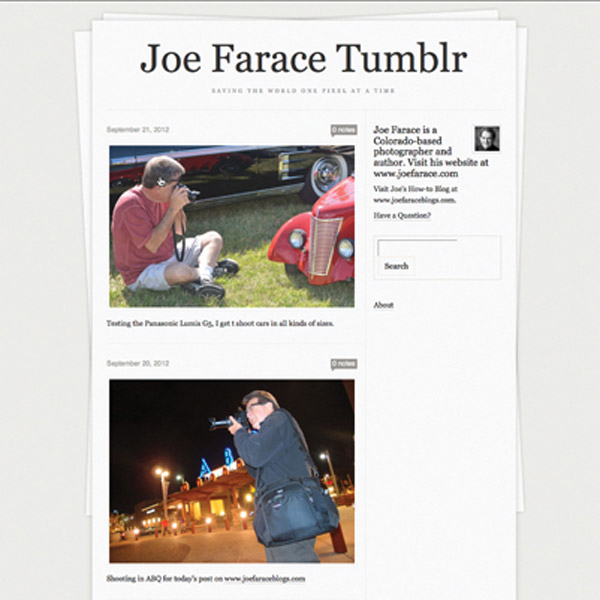Click the Visit Joe's How-to Blog text

[x=415, y=189]
